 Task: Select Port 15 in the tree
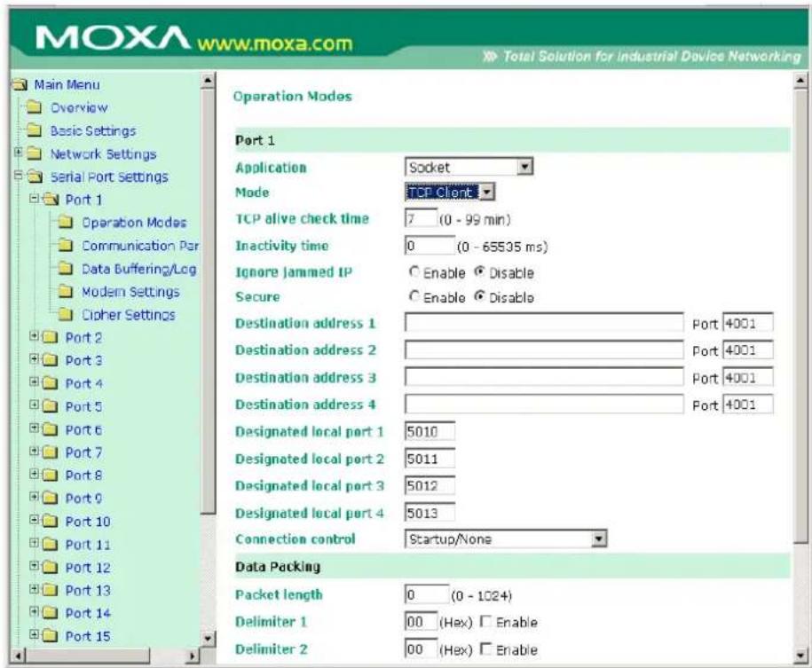click(x=88, y=636)
